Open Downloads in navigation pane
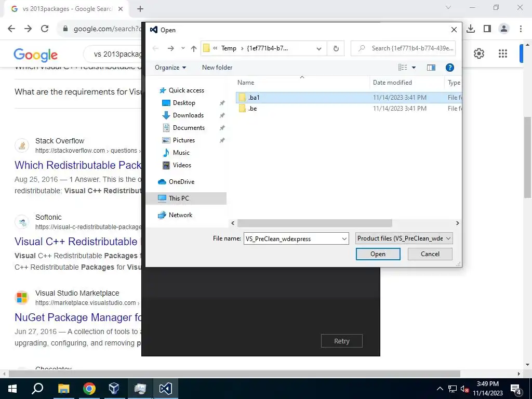 coord(188,115)
